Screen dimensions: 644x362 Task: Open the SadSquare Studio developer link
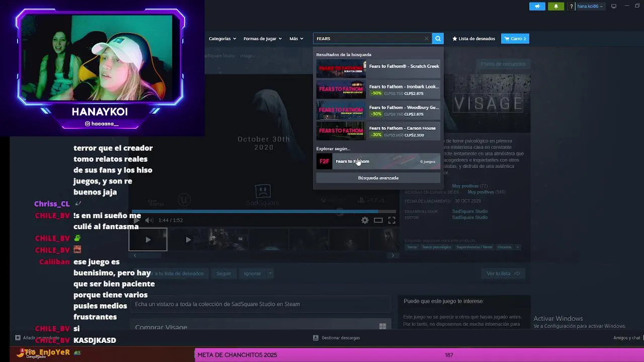tap(469, 211)
